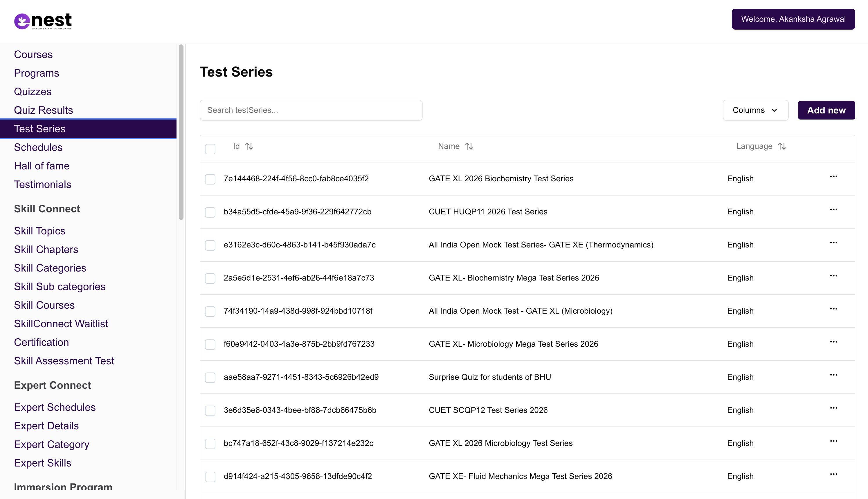Click the sidebar vertical scrollbar thumb
Viewport: 868px width, 499px height.
click(x=181, y=132)
